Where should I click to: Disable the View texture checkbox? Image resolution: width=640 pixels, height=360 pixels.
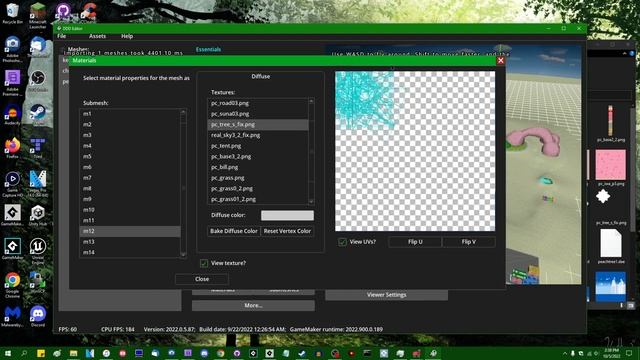click(x=204, y=263)
